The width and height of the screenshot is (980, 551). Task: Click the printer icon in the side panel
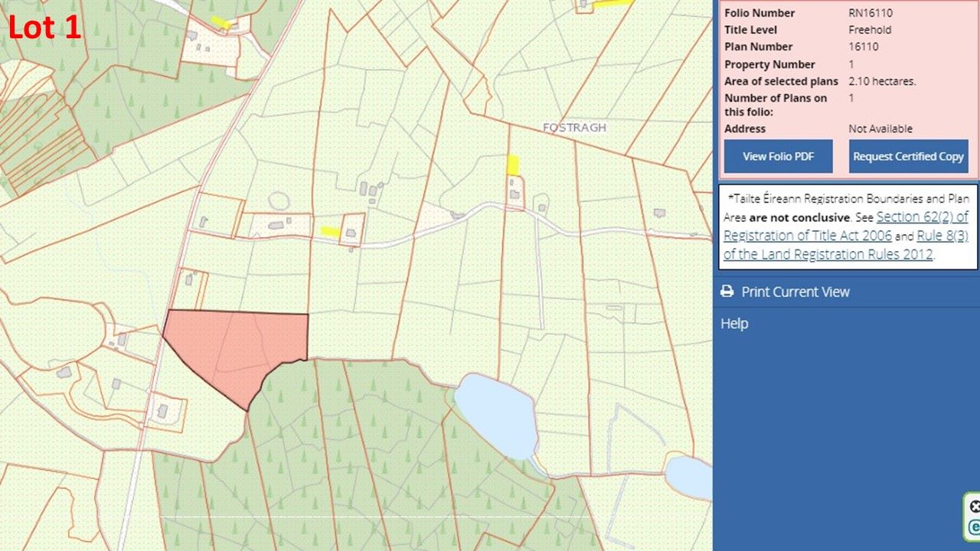727,292
